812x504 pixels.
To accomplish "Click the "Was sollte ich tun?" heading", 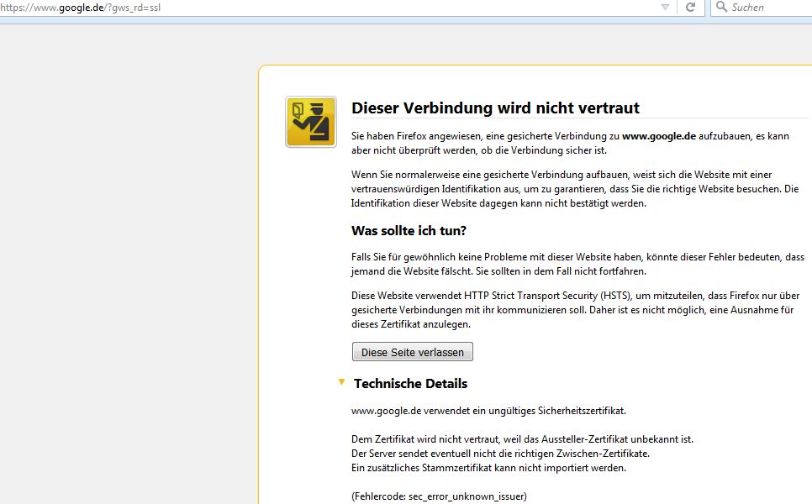I will pos(409,231).
